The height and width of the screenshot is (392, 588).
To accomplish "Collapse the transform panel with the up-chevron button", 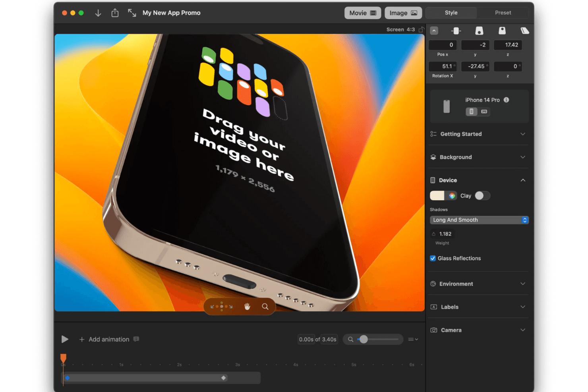I will (434, 31).
